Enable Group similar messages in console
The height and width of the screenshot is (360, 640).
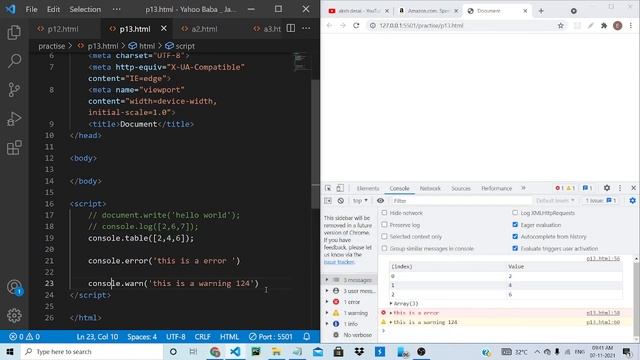[384, 248]
